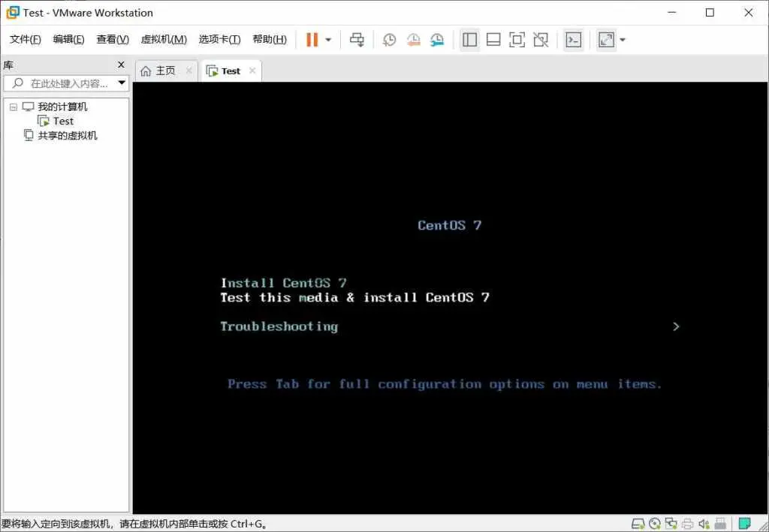Click the sound card status icon
This screenshot has width=769, height=532.
pos(704,524)
